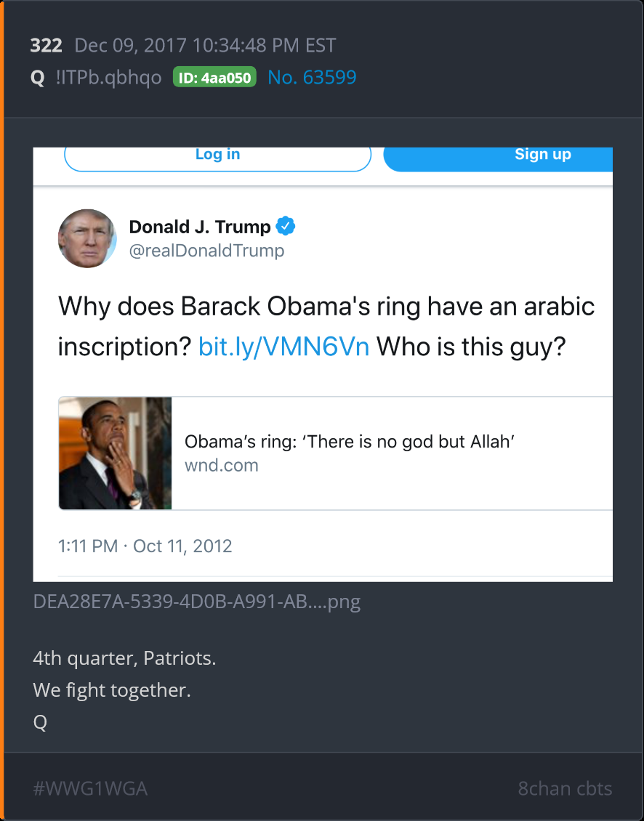The width and height of the screenshot is (644, 821).
Task: Open the bit.ly/VMN6Vn link
Action: (x=283, y=347)
